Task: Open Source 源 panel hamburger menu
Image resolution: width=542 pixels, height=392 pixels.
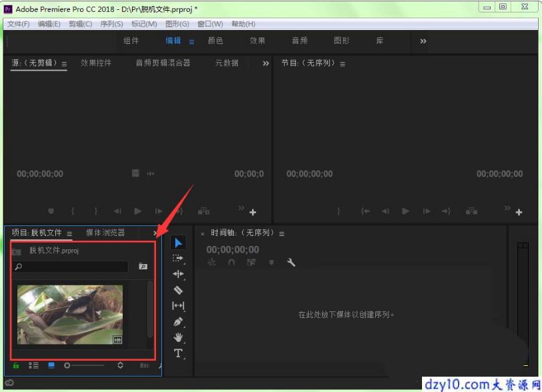Action: (x=64, y=64)
